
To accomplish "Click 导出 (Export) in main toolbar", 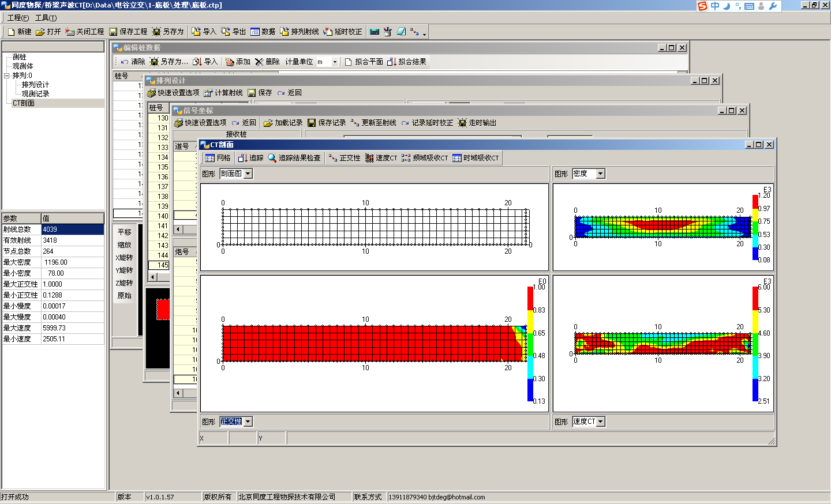I will point(233,32).
